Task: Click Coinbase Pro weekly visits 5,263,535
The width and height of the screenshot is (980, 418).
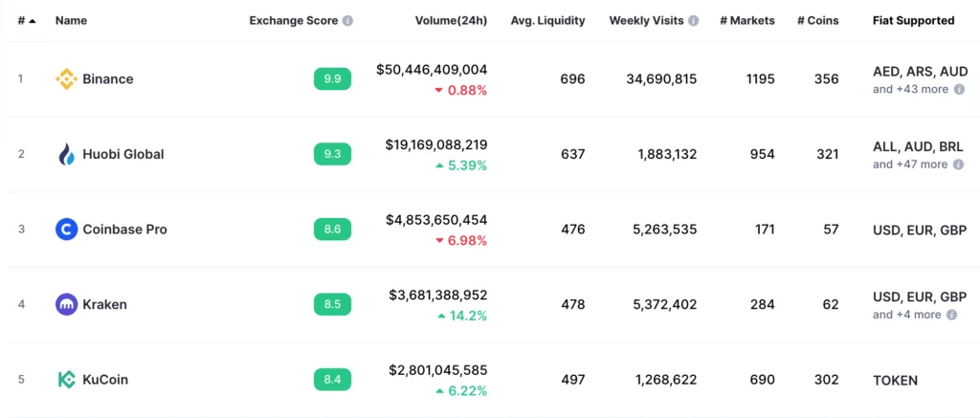Action: pos(665,230)
